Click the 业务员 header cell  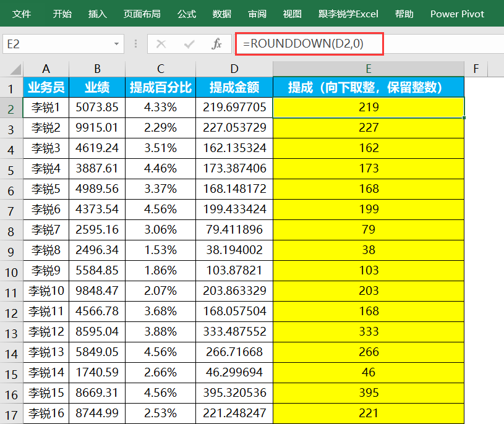[x=46, y=87]
